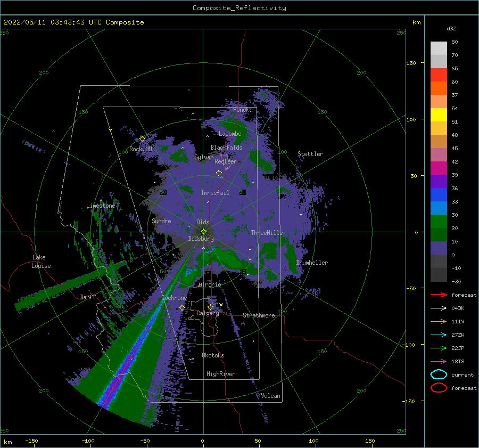
Task: Click the 18TS legend label
Action: point(458,362)
